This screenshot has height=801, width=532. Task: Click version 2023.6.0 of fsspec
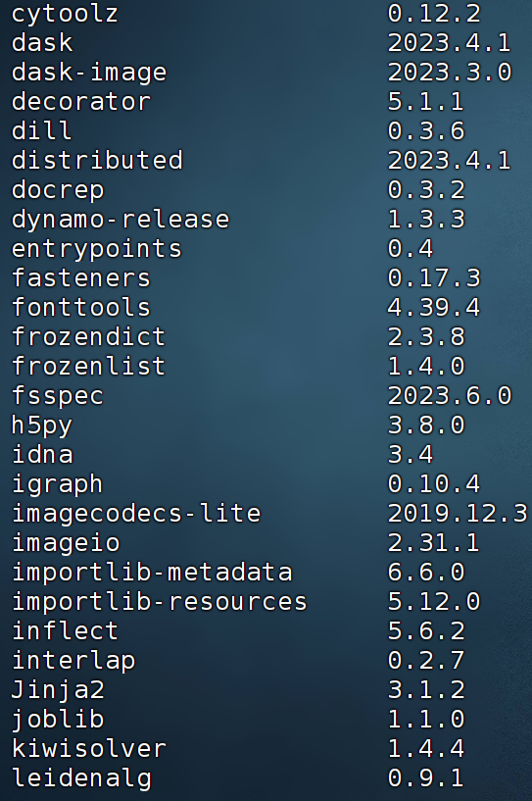click(450, 395)
